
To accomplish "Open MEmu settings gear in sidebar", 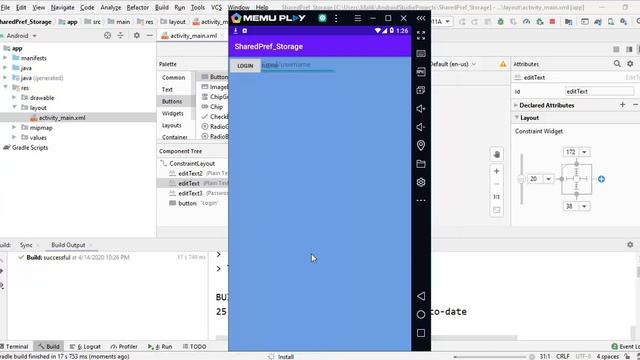I will (x=421, y=182).
